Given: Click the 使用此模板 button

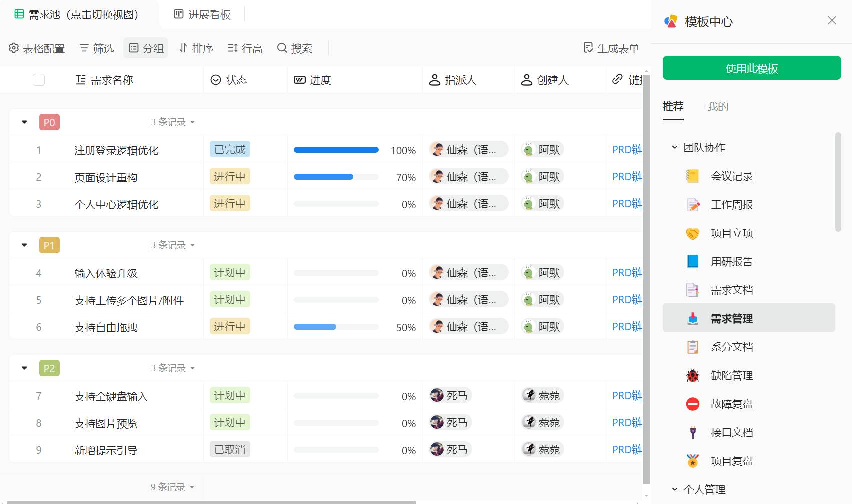Looking at the screenshot, I should tap(752, 68).
